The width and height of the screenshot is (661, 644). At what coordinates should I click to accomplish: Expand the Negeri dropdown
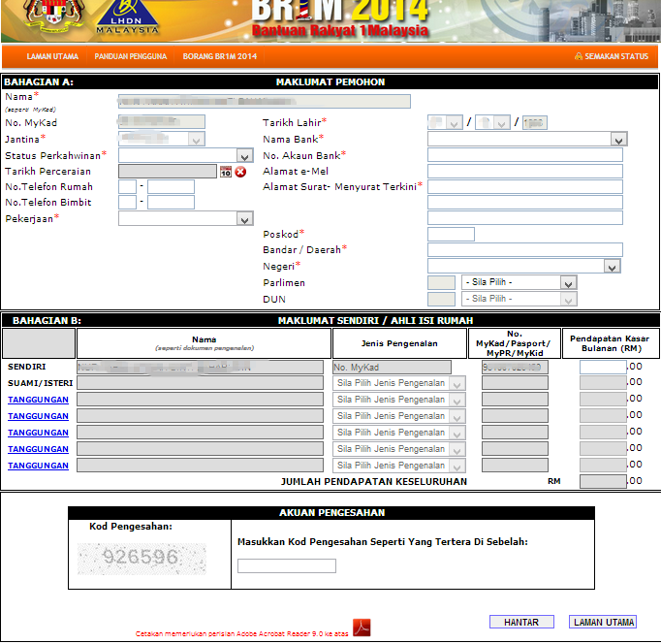613,266
